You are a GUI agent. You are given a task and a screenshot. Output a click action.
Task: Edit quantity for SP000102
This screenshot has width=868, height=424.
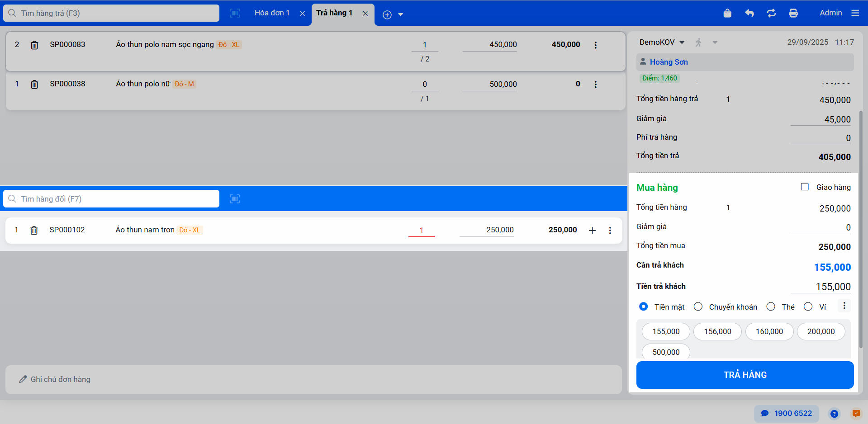pyautogui.click(x=422, y=230)
